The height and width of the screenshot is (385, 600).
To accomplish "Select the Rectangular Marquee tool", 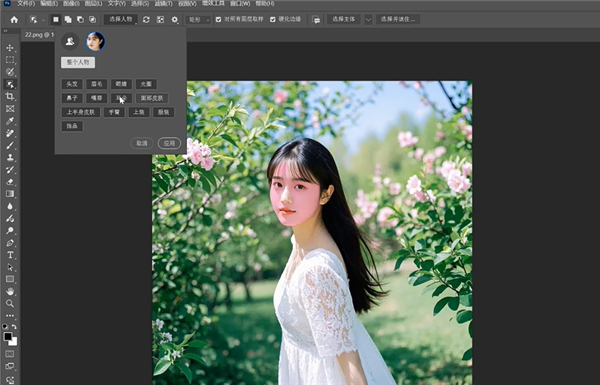I will 10,60.
